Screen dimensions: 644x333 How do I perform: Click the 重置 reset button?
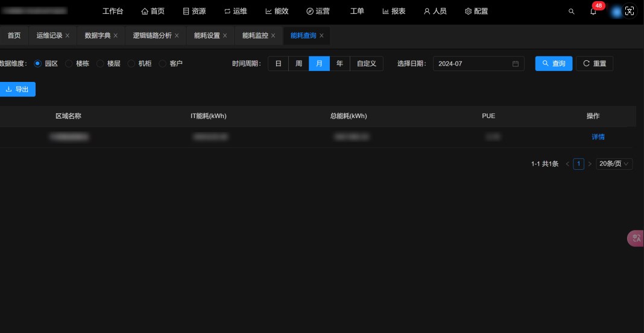(595, 63)
